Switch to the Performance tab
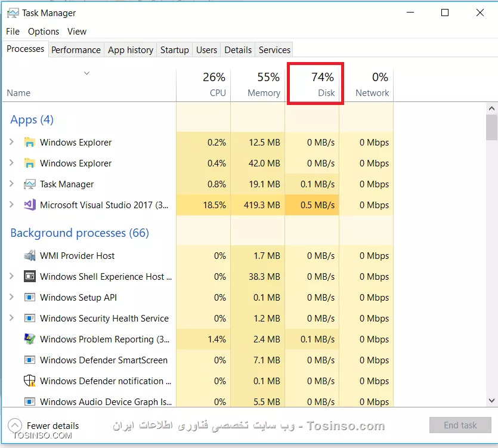Viewport: 498px width, 448px height. pos(76,50)
